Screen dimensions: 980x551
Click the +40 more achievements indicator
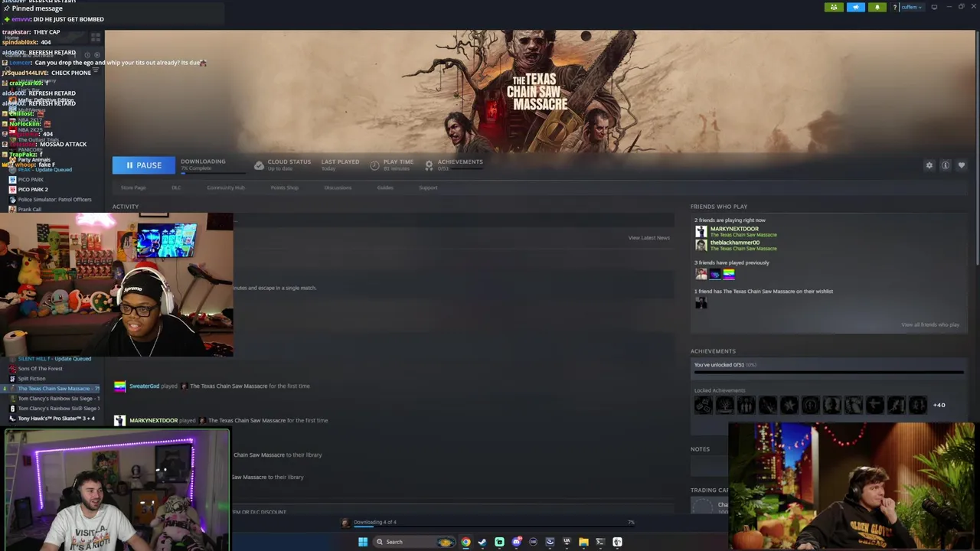[x=939, y=405]
